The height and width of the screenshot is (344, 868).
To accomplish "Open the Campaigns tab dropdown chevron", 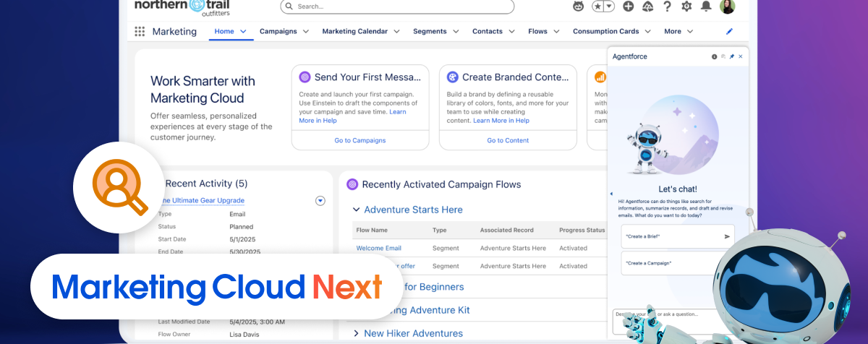I will tap(306, 32).
